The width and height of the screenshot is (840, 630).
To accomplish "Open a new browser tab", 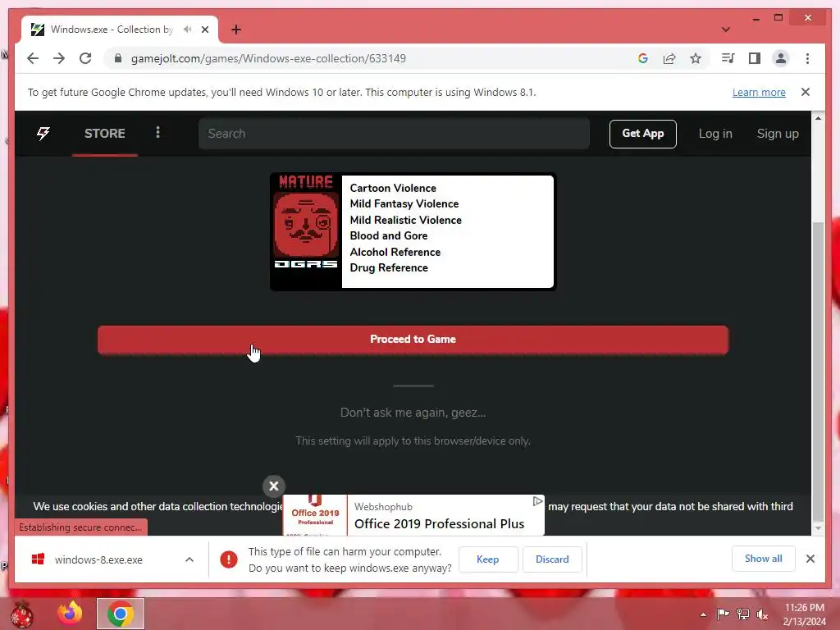I will [x=236, y=30].
